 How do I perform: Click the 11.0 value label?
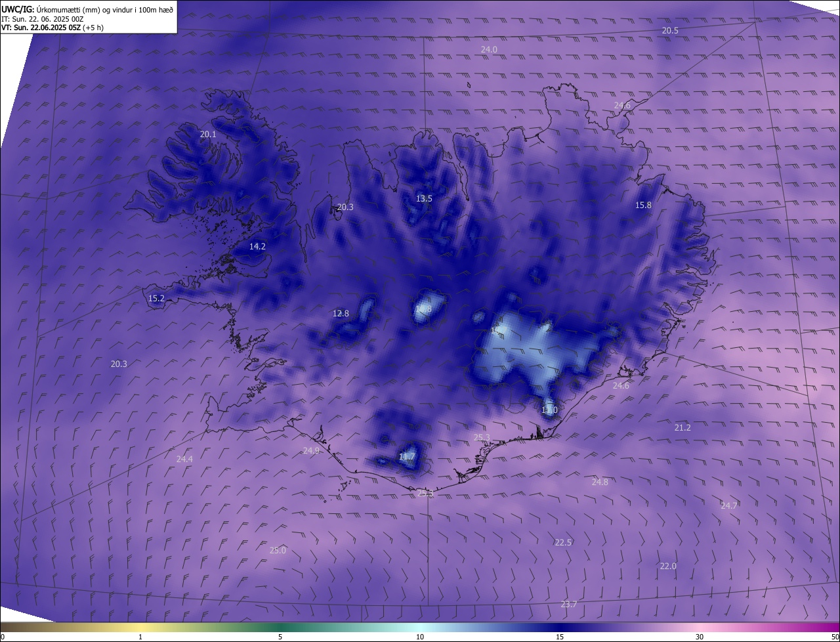pos(549,410)
